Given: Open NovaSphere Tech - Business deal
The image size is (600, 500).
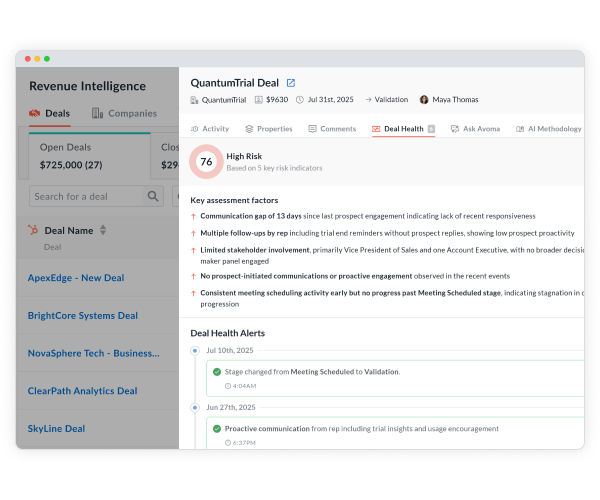Looking at the screenshot, I should point(93,353).
